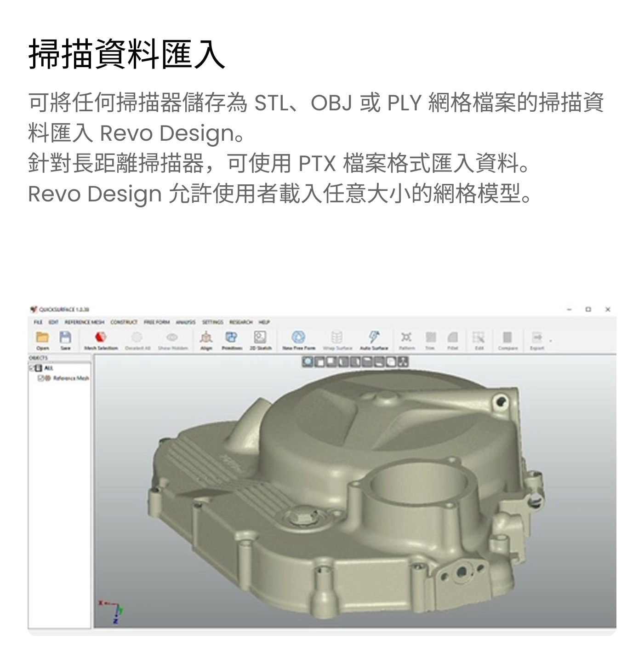The image size is (644, 669).
Task: Open the ANALYSIS menu
Action: tap(186, 322)
